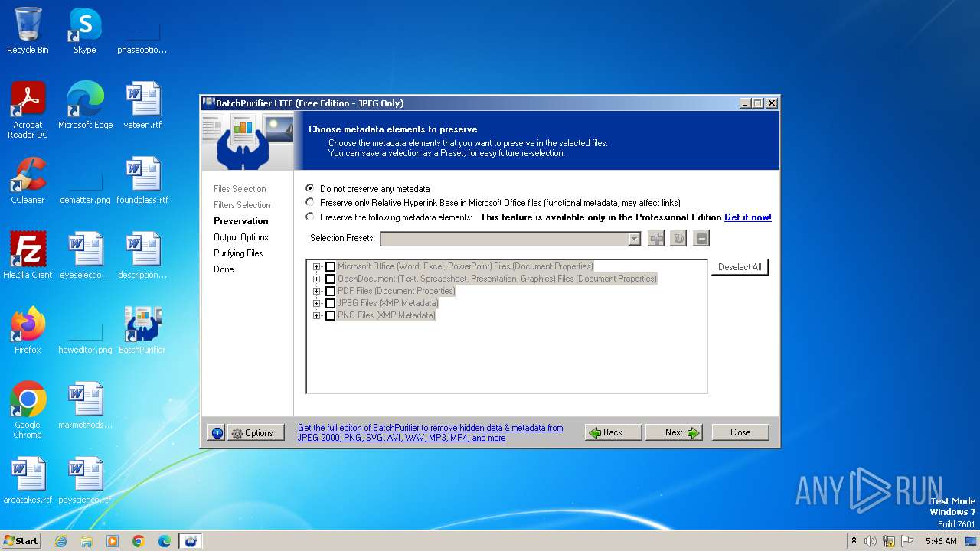
Task: Open the Options button
Action: click(x=256, y=433)
